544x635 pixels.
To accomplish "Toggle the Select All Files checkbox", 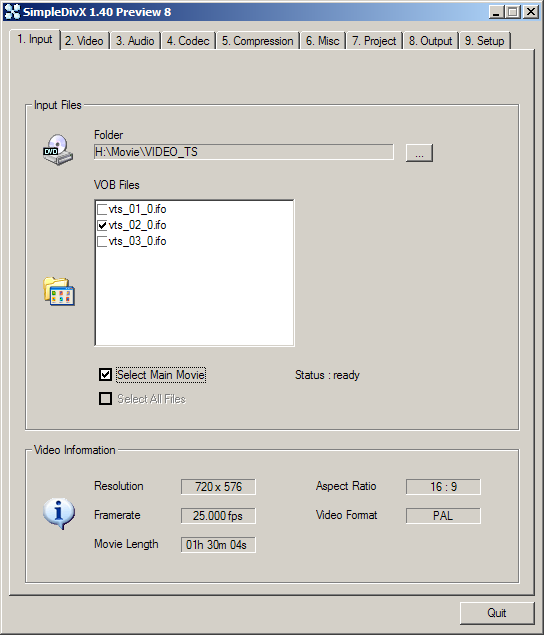I will [105, 398].
